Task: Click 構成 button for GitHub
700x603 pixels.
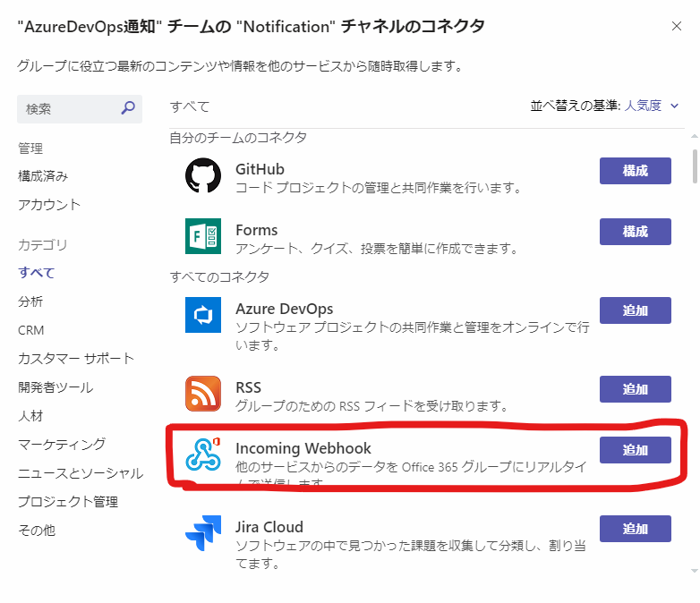Action: pos(635,171)
